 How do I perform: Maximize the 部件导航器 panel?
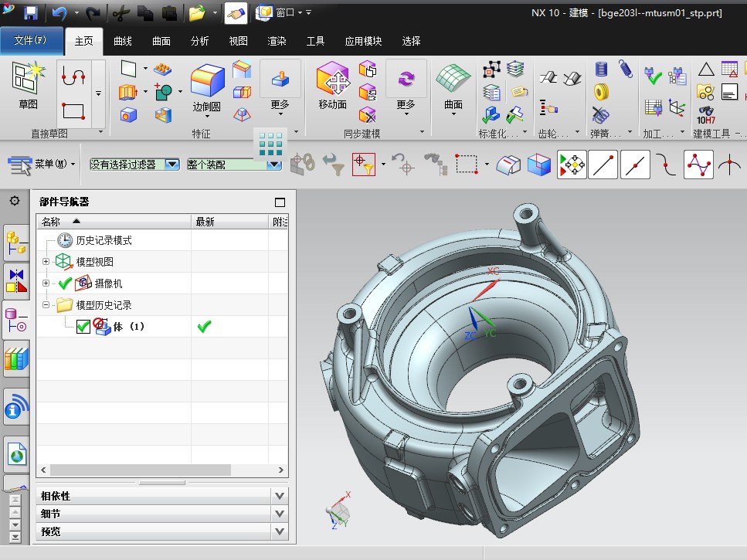click(x=280, y=202)
